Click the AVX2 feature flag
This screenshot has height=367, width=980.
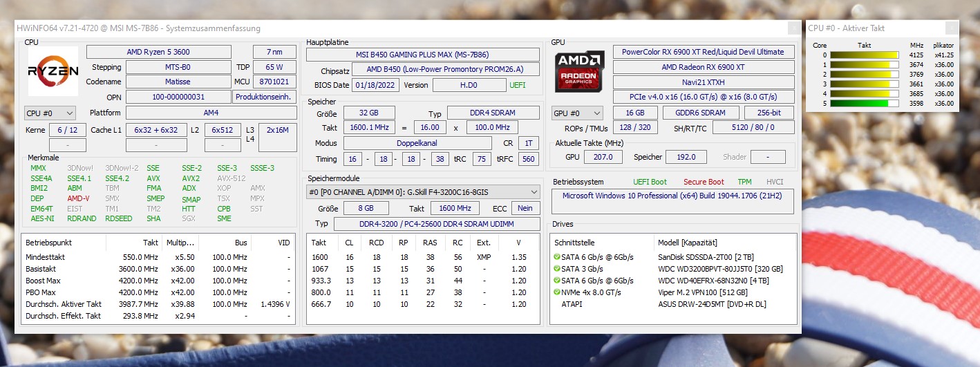click(x=191, y=178)
